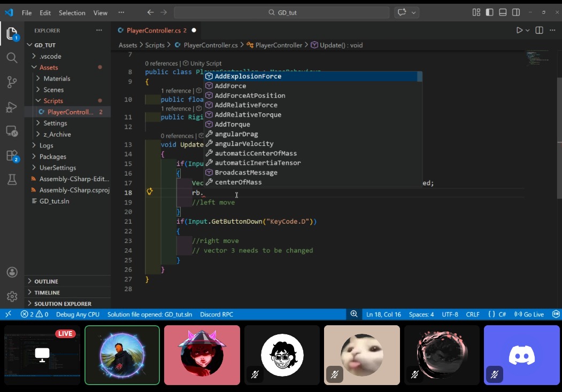
Task: Toggle the bottom Panel visibility
Action: (x=503, y=12)
